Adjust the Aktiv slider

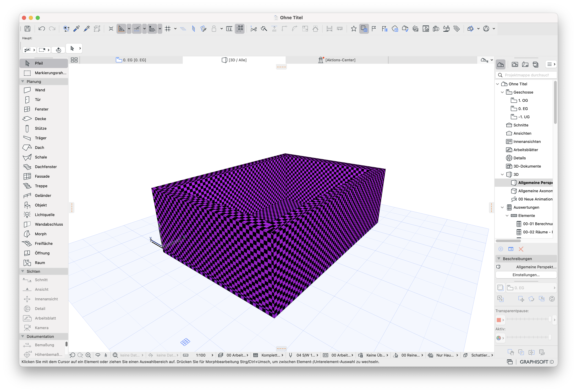coord(529,337)
